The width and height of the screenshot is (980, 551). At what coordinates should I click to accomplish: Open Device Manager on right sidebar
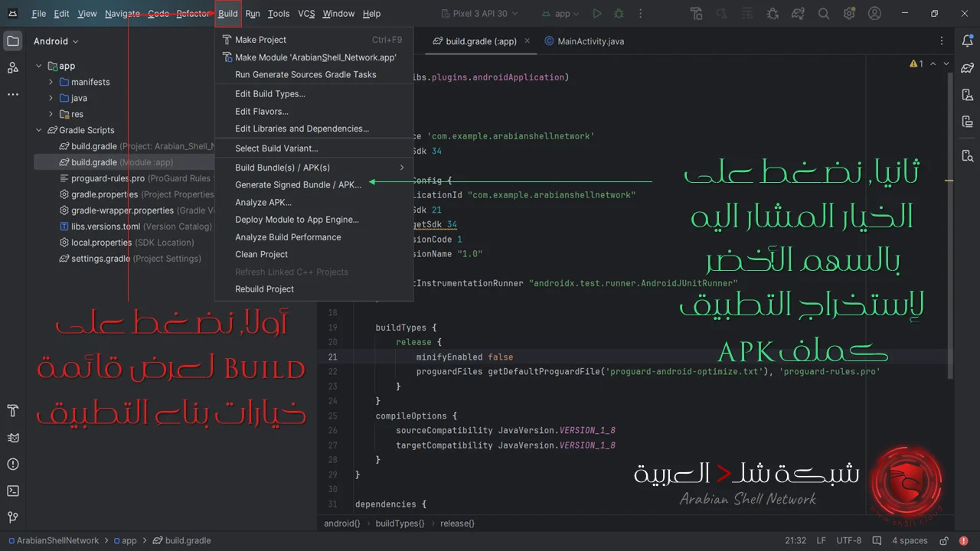[967, 95]
